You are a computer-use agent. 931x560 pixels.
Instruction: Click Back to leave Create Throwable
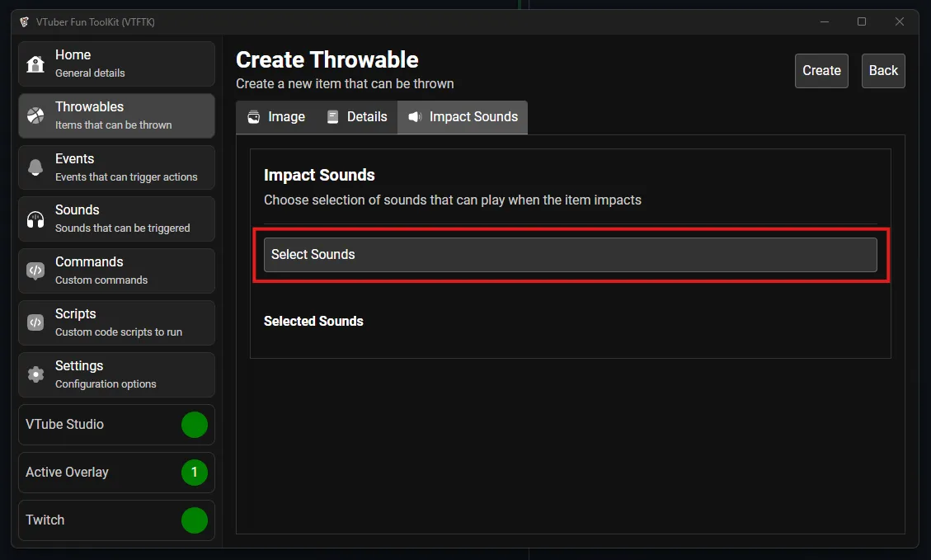(x=883, y=71)
